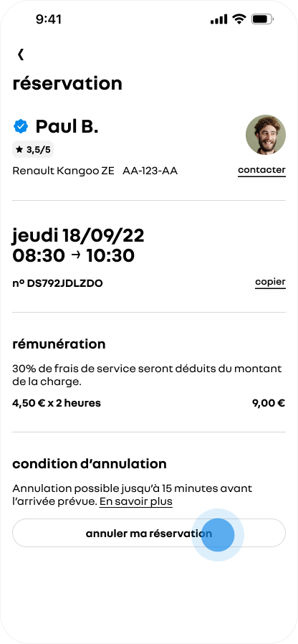Tap the arrow between 08:30 and 10:30
Screen dimensions: 298x644
click(75, 255)
